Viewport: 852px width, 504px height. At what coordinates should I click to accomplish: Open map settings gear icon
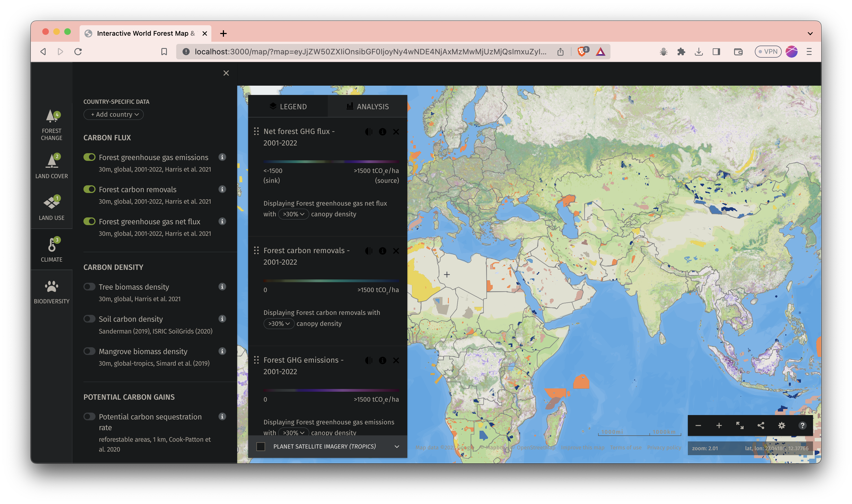tap(781, 425)
